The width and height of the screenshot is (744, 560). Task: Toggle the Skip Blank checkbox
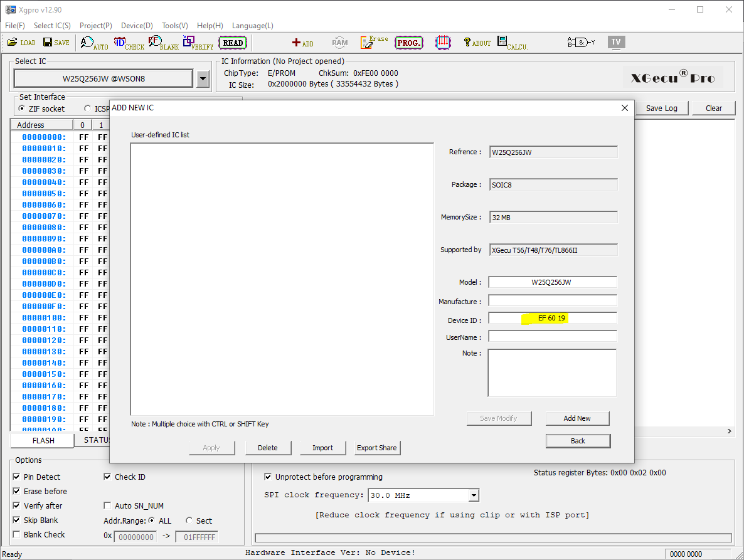click(x=16, y=520)
